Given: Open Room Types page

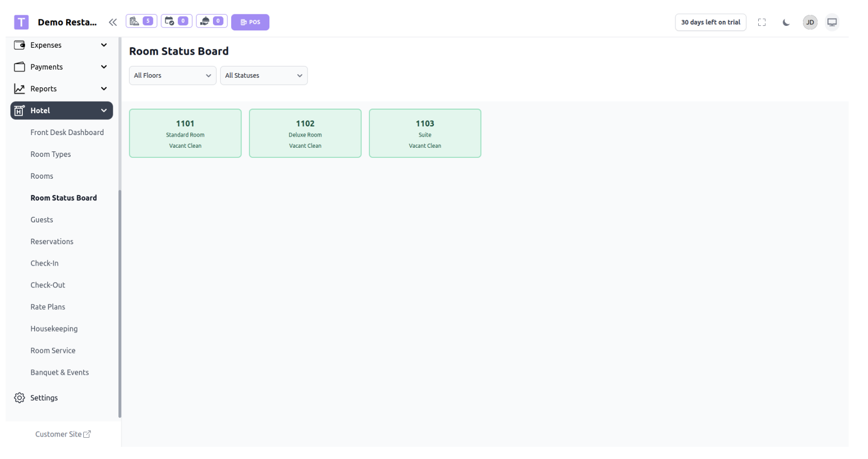Looking at the screenshot, I should (x=50, y=154).
